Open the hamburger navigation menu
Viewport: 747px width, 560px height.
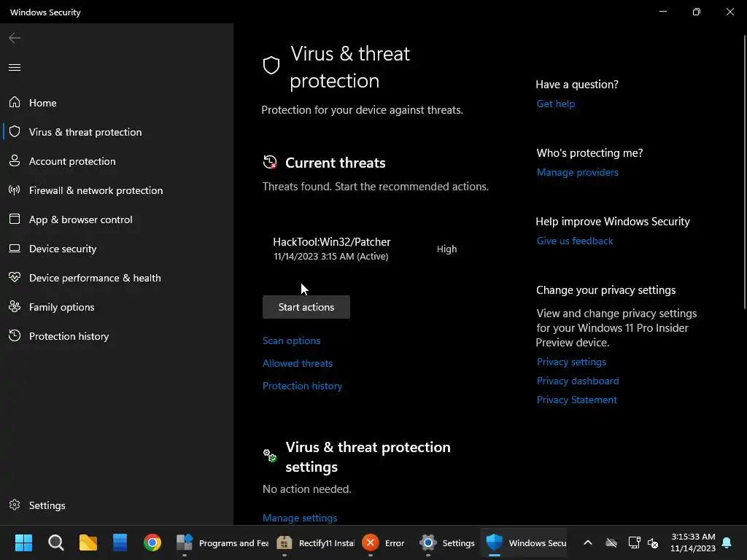coord(15,68)
